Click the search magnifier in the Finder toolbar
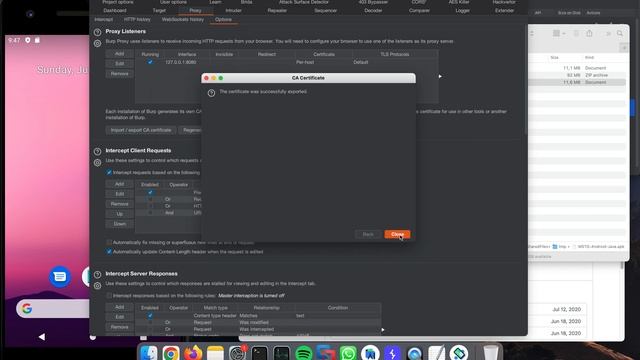The height and width of the screenshot is (360, 640). coord(620,33)
